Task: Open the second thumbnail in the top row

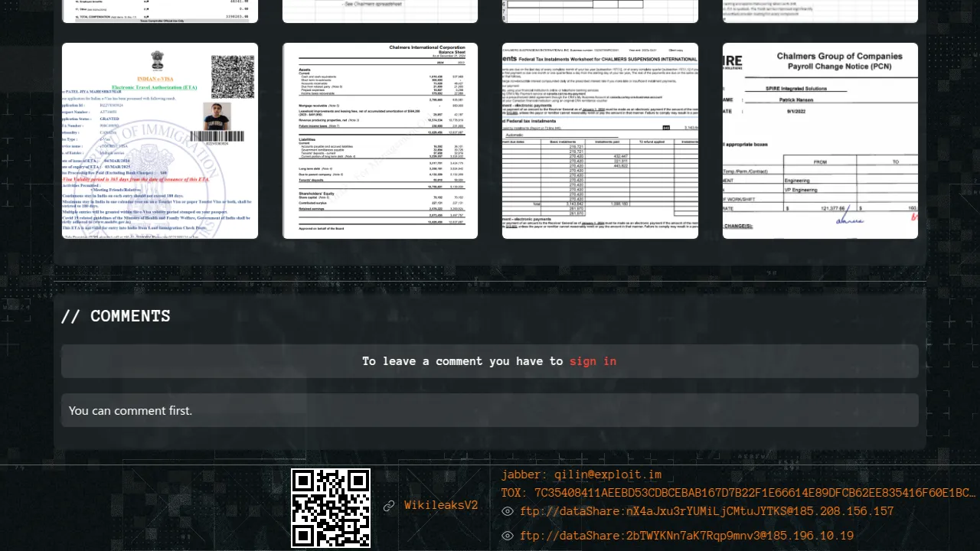Action: [x=380, y=11]
